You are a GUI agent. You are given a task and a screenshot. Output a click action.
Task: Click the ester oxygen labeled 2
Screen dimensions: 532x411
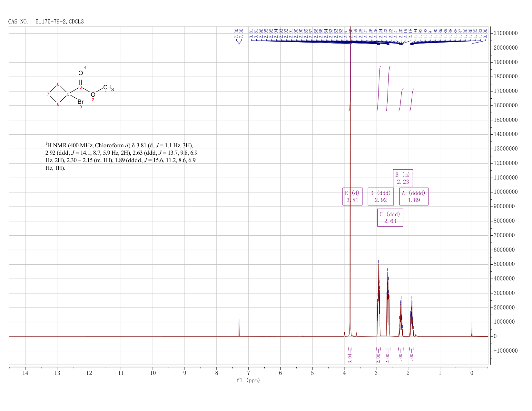click(x=93, y=95)
